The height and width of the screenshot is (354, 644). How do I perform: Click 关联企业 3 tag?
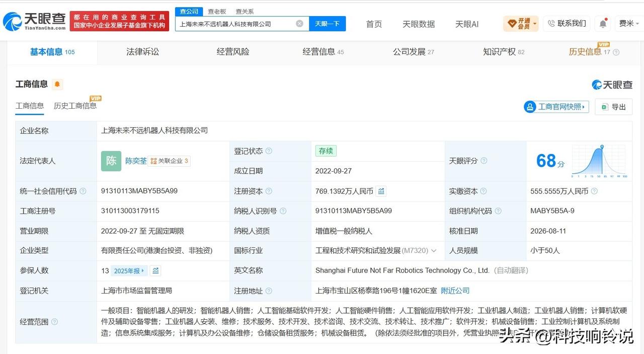pos(170,161)
